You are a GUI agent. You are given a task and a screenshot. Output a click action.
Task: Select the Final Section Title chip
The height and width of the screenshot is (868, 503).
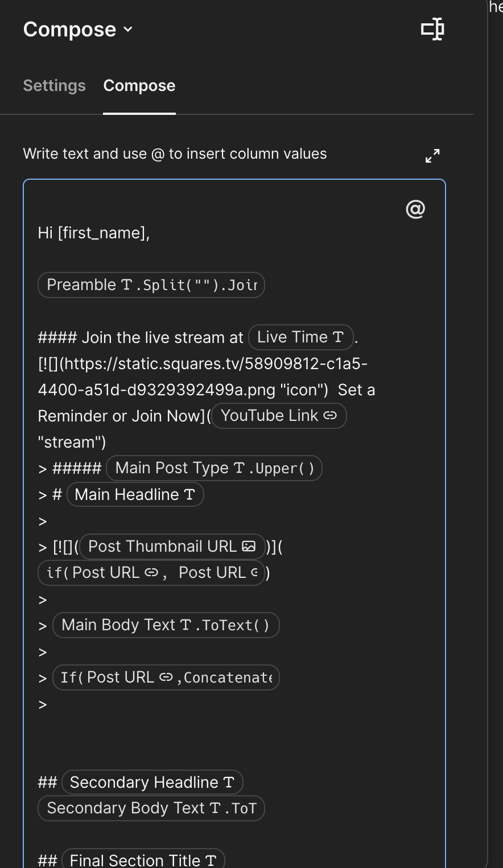click(142, 860)
